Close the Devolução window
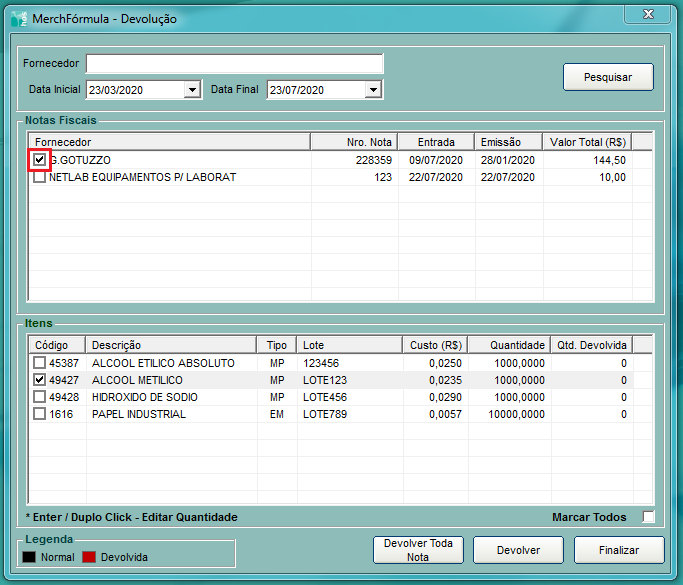 [647, 13]
